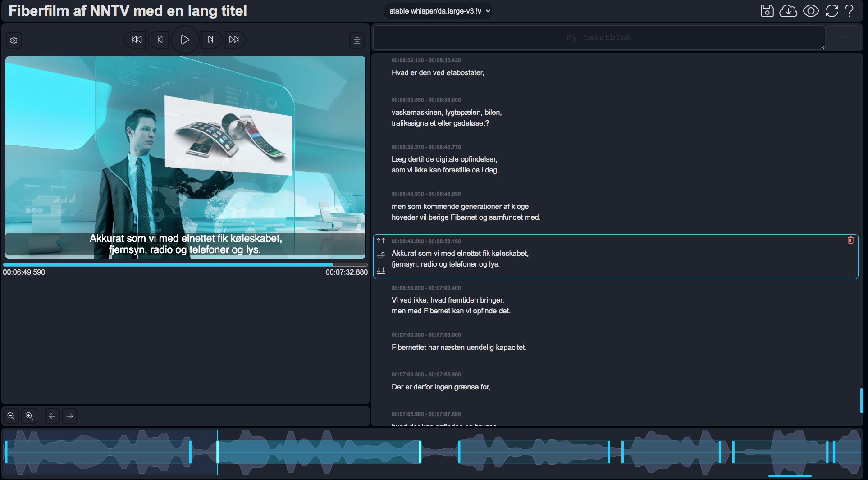Skip to first subtitle with rewind icon
This screenshot has width=868, height=480.
coord(136,40)
